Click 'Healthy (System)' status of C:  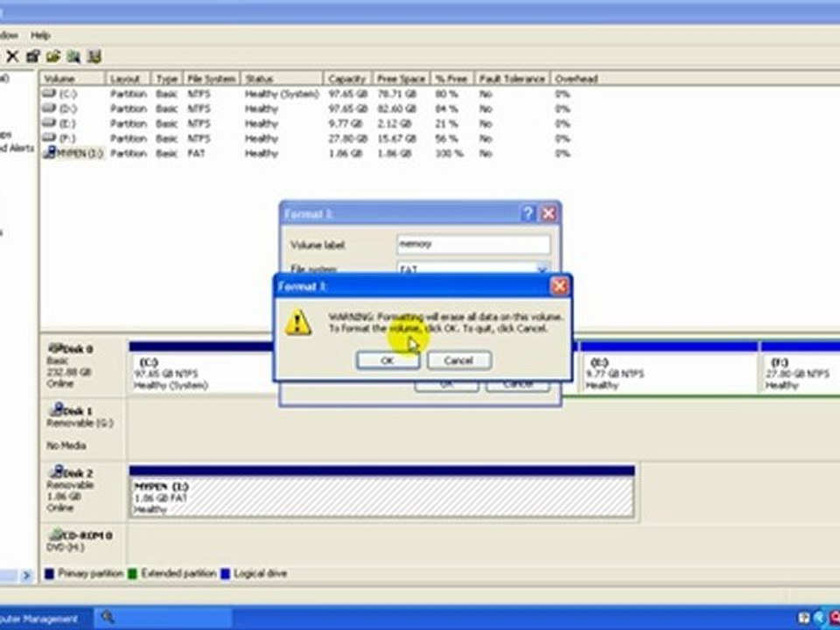[x=282, y=94]
